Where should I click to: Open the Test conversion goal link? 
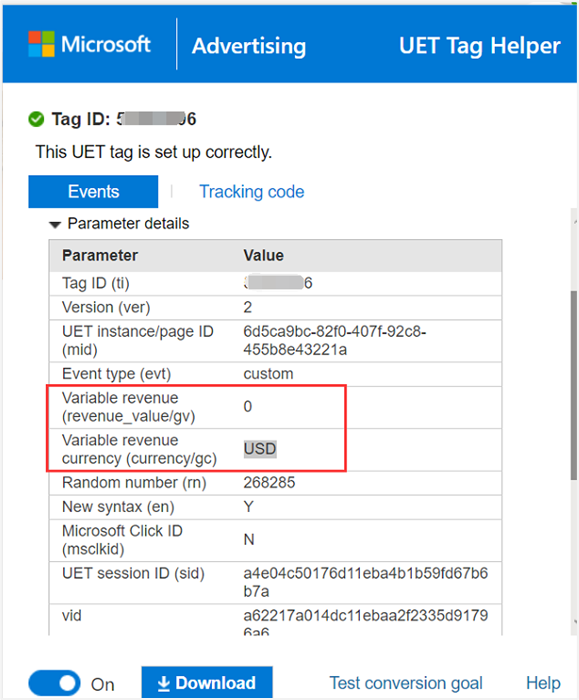pos(406,683)
